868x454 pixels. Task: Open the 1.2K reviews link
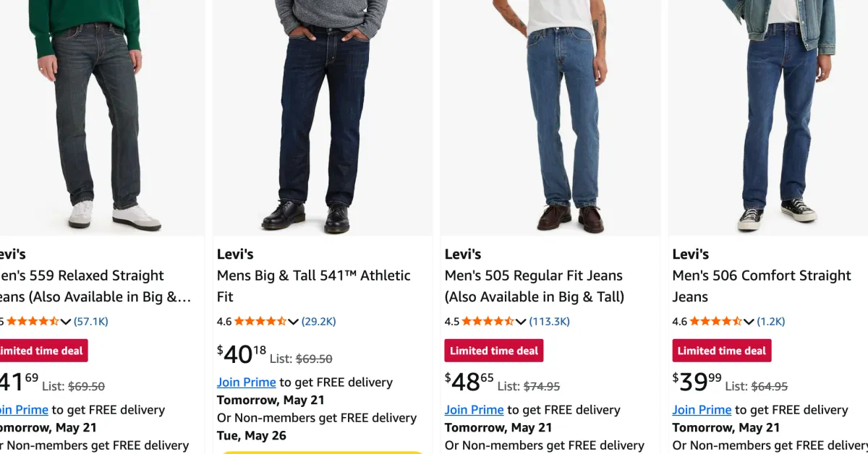click(x=771, y=321)
